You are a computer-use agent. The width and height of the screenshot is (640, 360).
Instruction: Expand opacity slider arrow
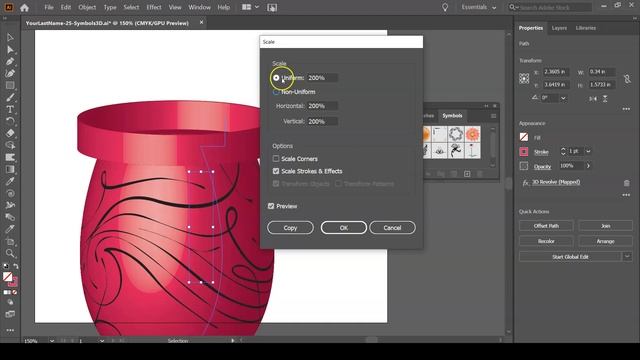point(588,166)
